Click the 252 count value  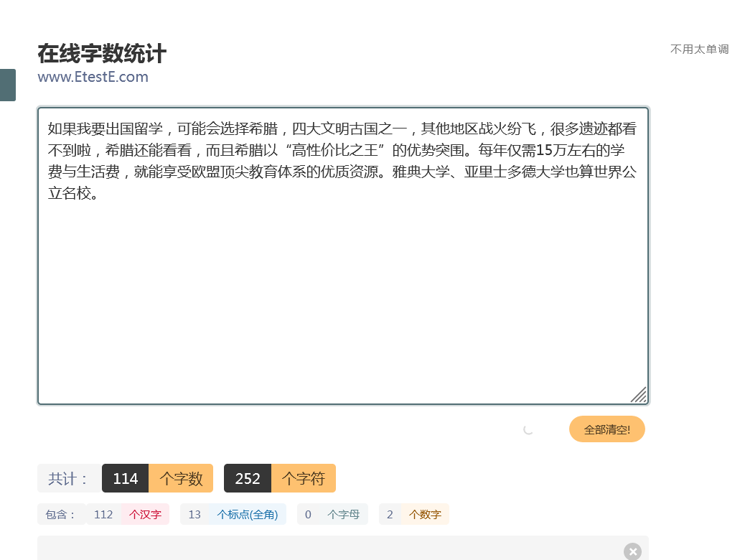[x=248, y=478]
